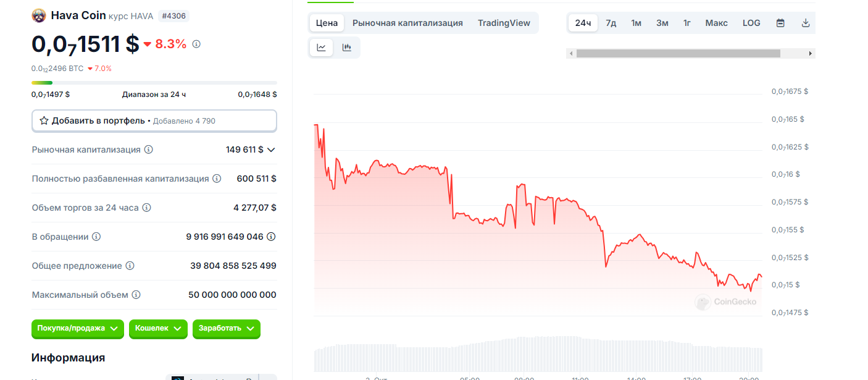Click the 0,0₇16 $ axis label
The image size is (868, 380).
[786, 175]
